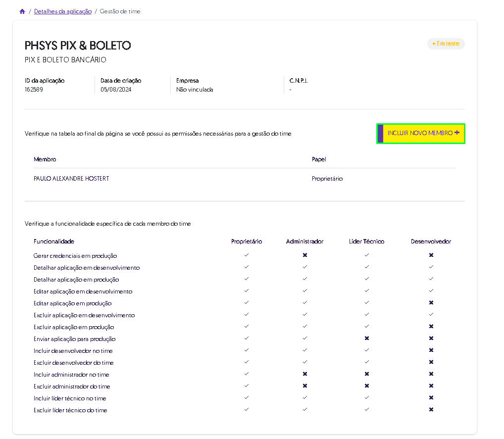Click the Funcionalidade column header
This screenshot has width=504, height=439.
[x=53, y=242]
